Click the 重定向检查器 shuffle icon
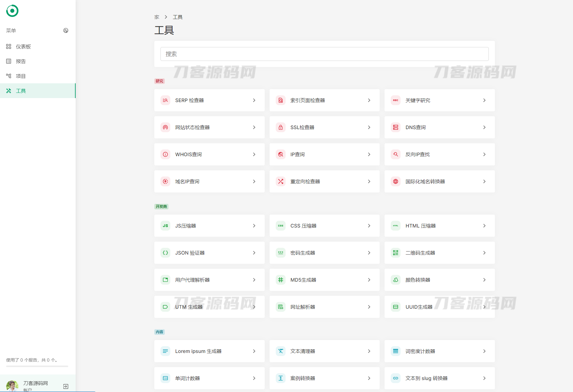Viewport: 573px width, 392px height. [x=280, y=181]
